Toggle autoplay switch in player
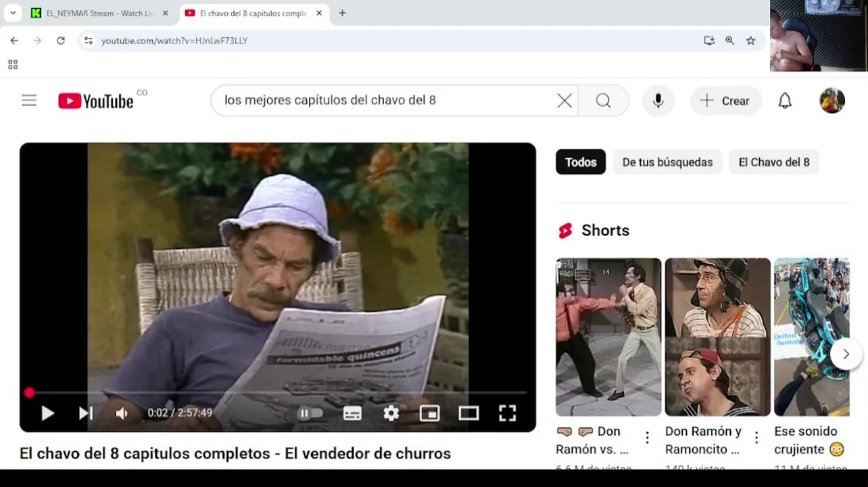This screenshot has width=868, height=487. tap(310, 413)
